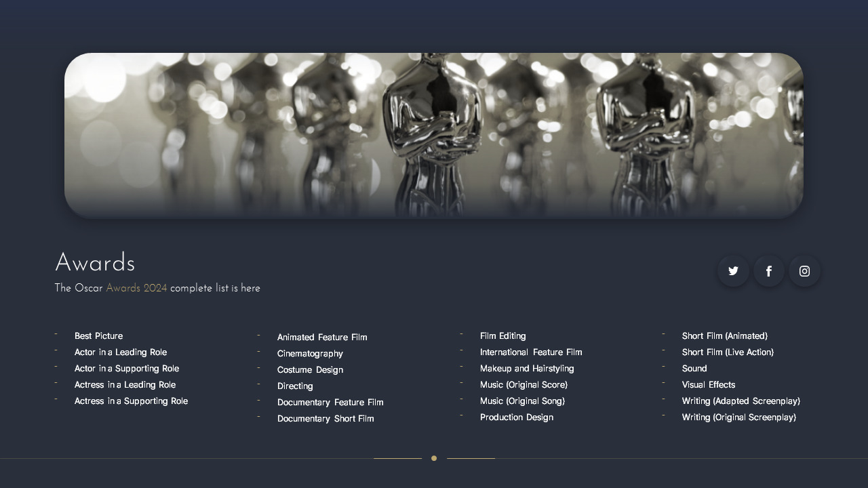Click Makeup and Hairstyling
This screenshot has width=868, height=488.
527,368
